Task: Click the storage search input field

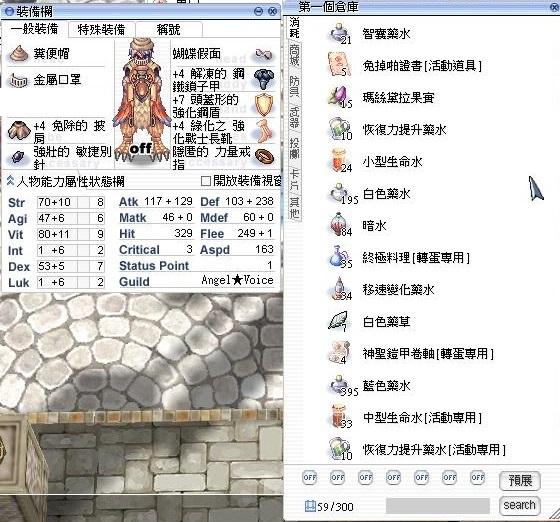Action: [438, 506]
